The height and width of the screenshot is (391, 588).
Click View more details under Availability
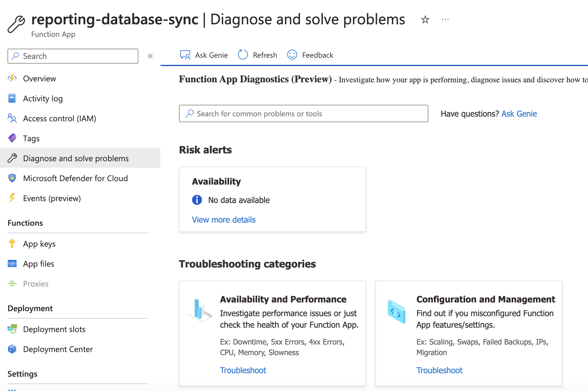[223, 220]
